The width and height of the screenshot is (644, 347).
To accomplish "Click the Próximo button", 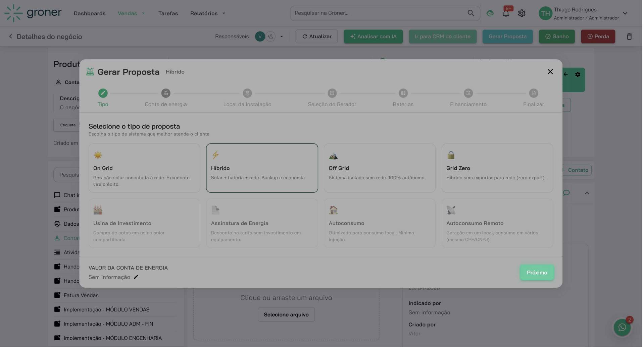I will (x=537, y=272).
